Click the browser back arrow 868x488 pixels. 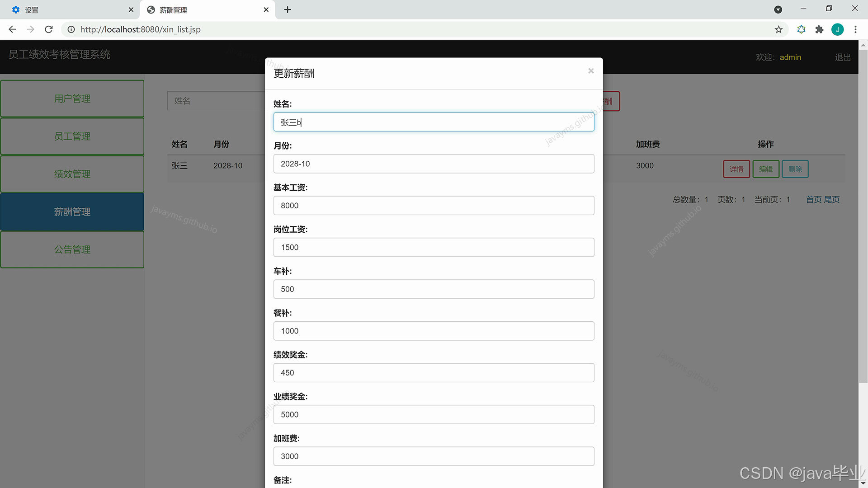pyautogui.click(x=12, y=29)
